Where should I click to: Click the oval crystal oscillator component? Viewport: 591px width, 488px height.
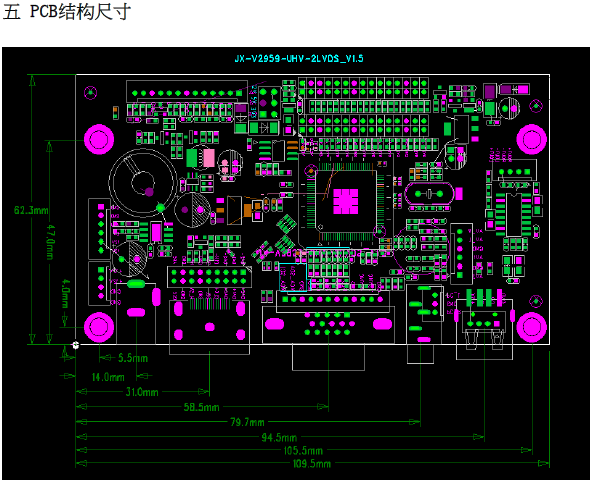point(429,194)
